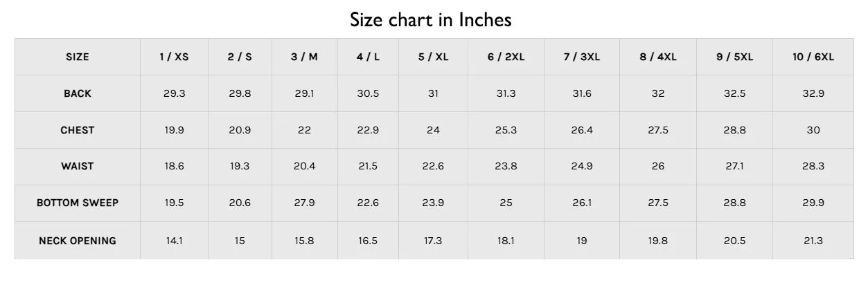Viewport: 868px width, 287px height.
Task: Select BOTTOM SWEEP value 23.9 for XL
Action: coord(433,203)
